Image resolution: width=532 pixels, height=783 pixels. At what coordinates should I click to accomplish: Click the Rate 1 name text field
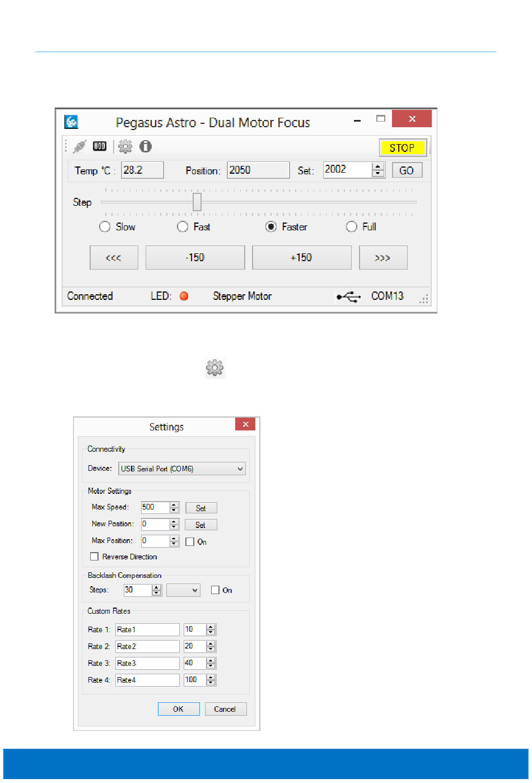[x=147, y=630]
